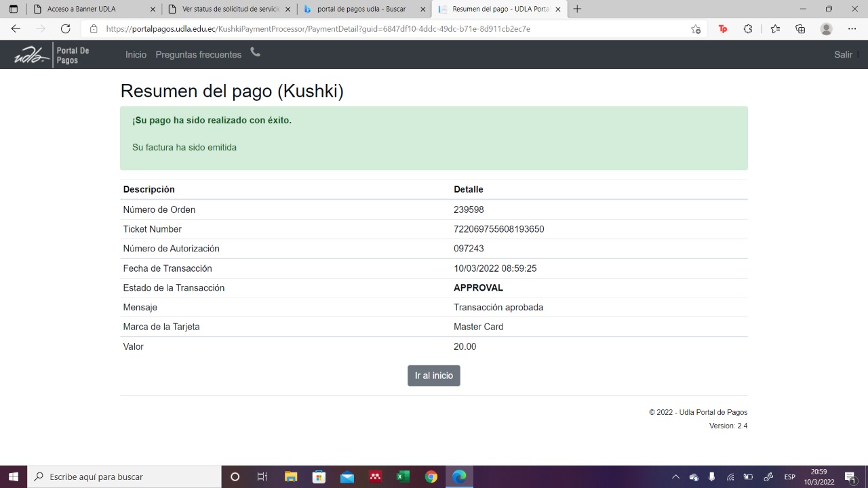The image size is (868, 488).
Task: Open Excel from the Windows taskbar
Action: [x=403, y=477]
